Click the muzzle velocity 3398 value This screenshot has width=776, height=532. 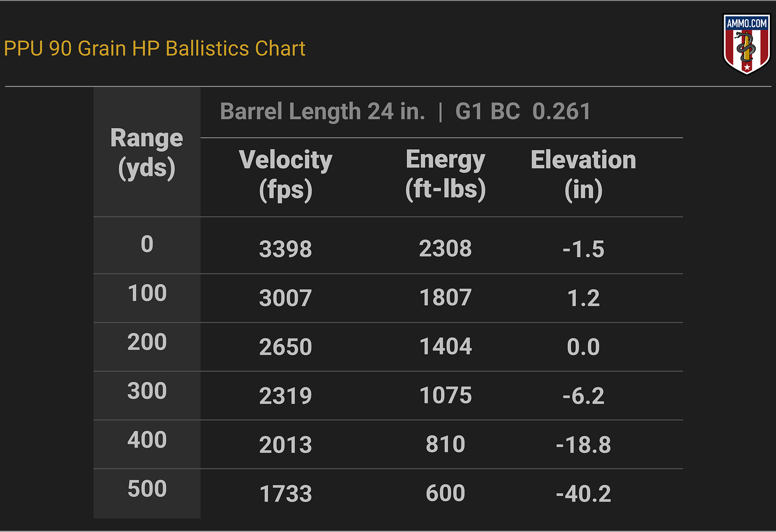click(286, 249)
